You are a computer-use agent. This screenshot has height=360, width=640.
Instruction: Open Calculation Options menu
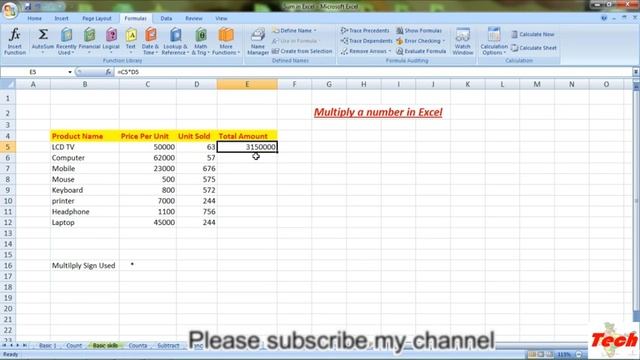[493, 41]
